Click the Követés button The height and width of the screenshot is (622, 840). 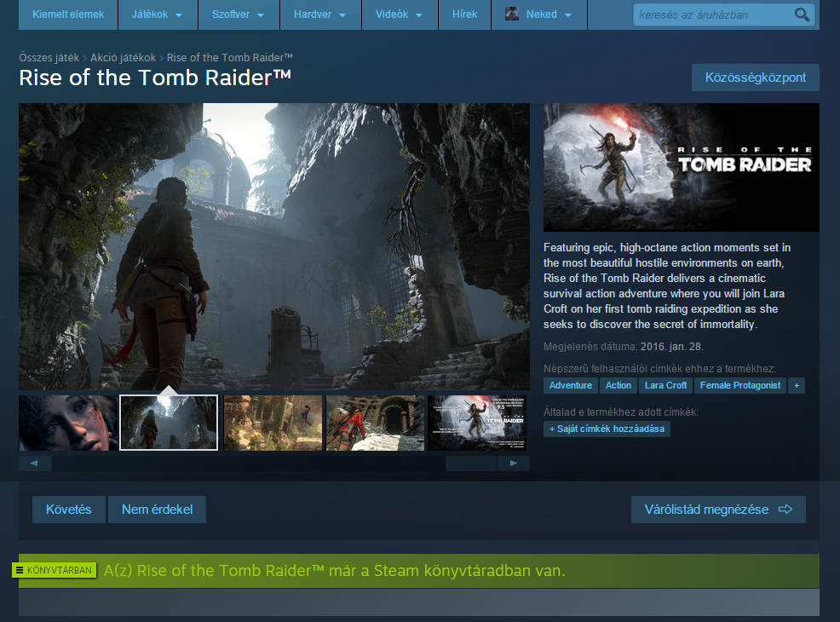tap(68, 509)
